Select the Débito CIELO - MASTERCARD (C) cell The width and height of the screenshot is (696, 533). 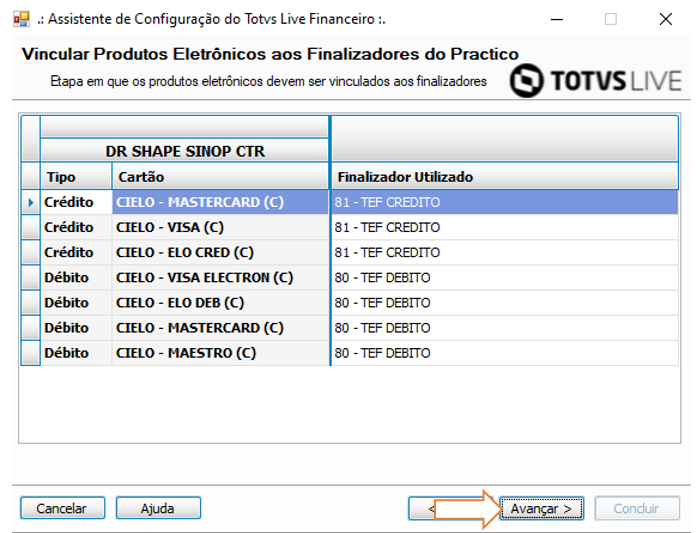(220, 328)
